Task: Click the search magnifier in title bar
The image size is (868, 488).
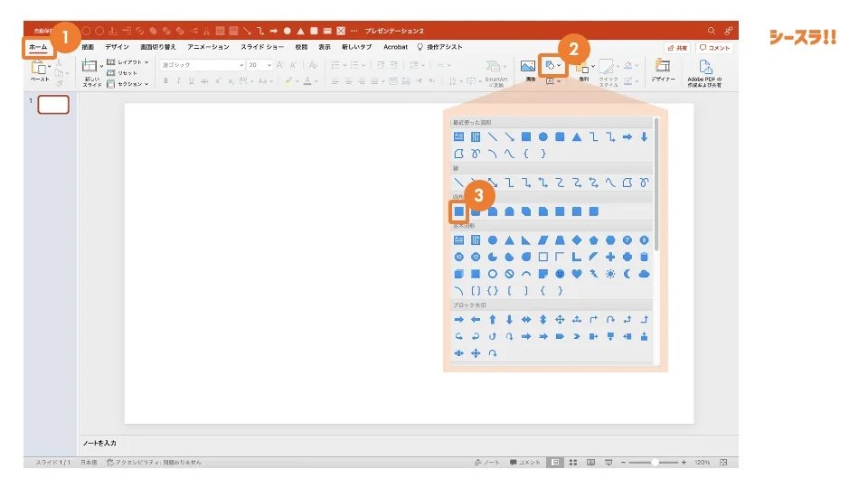Action: tap(712, 31)
